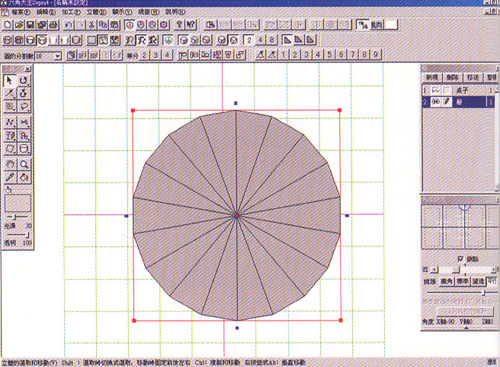Toggle mirror division button 2
Image resolution: width=500 pixels, height=367 pixels.
click(x=249, y=40)
